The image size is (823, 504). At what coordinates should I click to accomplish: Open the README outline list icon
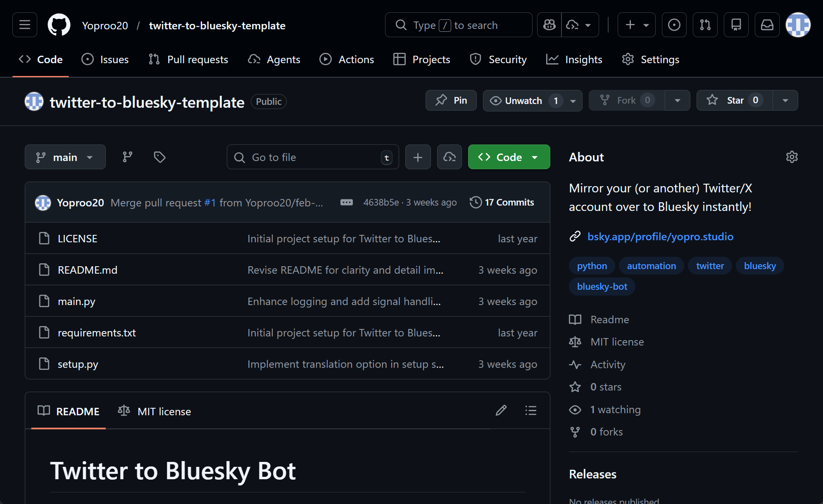[x=530, y=410]
